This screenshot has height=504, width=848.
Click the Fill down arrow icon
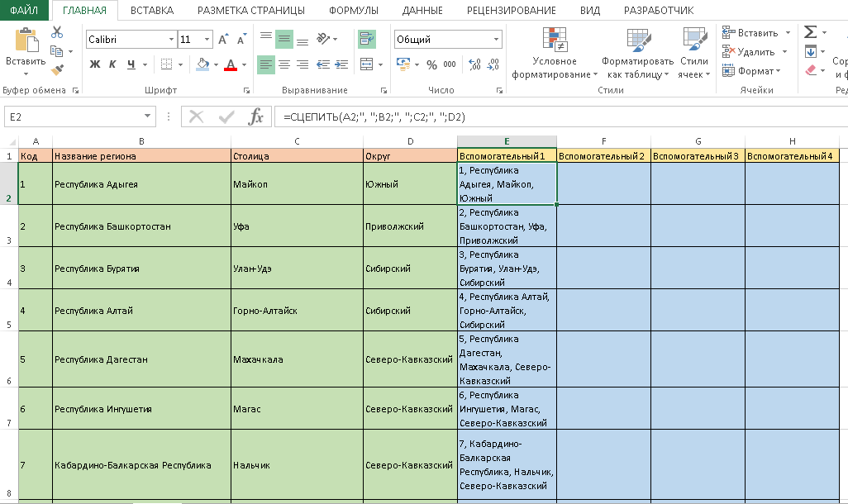point(810,51)
